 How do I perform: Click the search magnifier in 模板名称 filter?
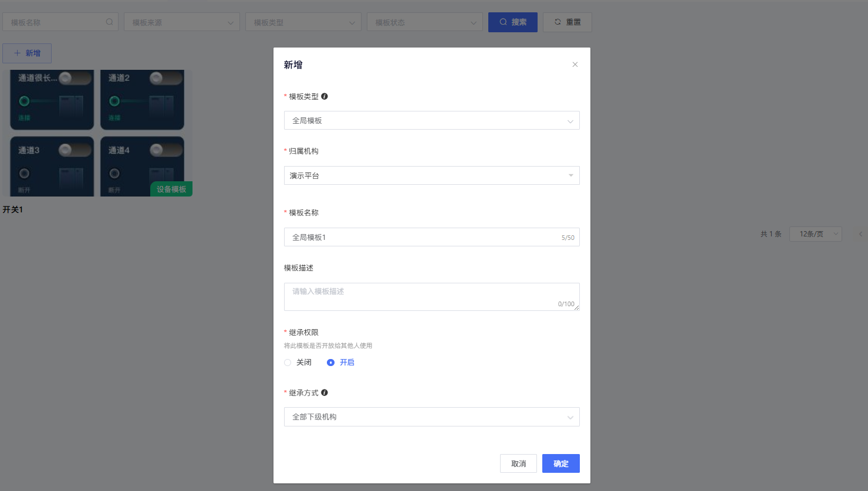pos(109,22)
